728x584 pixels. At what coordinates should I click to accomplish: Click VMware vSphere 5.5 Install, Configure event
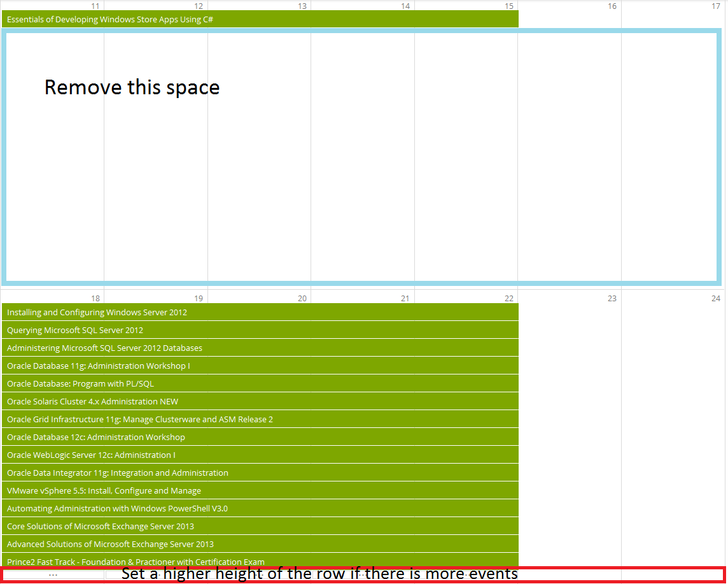click(x=260, y=490)
